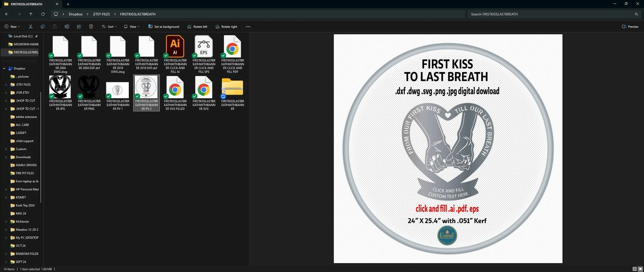The image size is (644, 272).
Task: Expand the McKenzie folder node
Action: tap(6, 221)
